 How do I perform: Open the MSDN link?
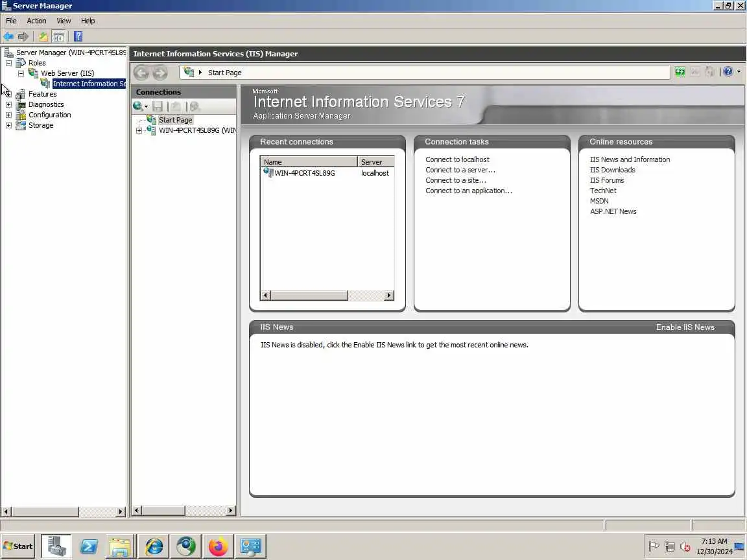[599, 201]
